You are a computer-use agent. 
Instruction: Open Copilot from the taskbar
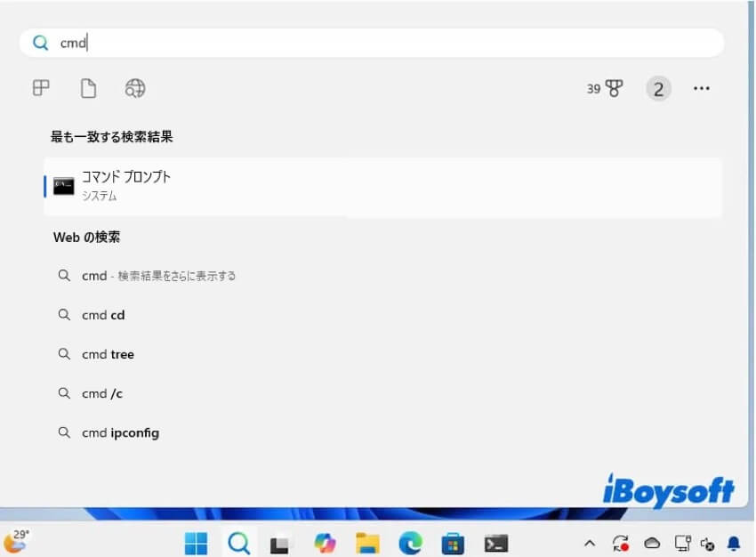click(x=325, y=542)
